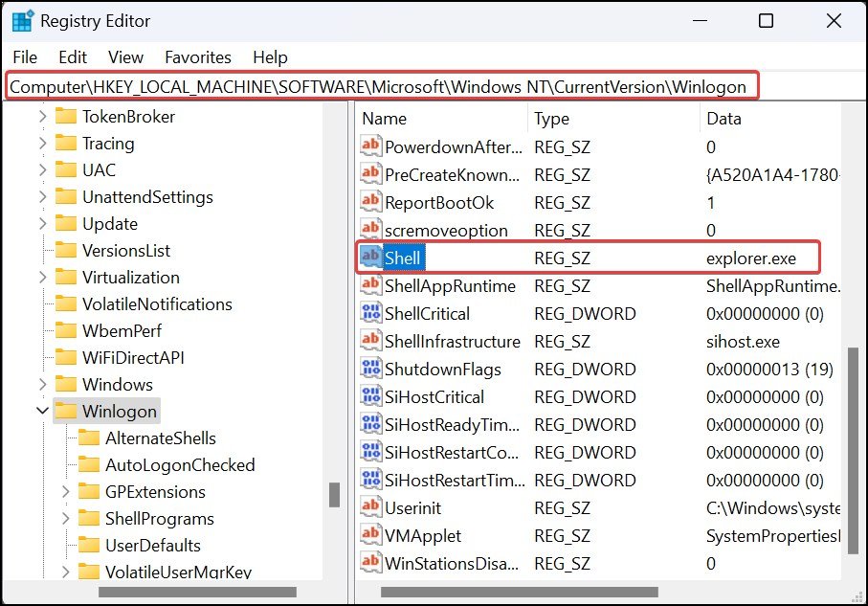Click the string icon beside scremoveoption

[x=370, y=230]
